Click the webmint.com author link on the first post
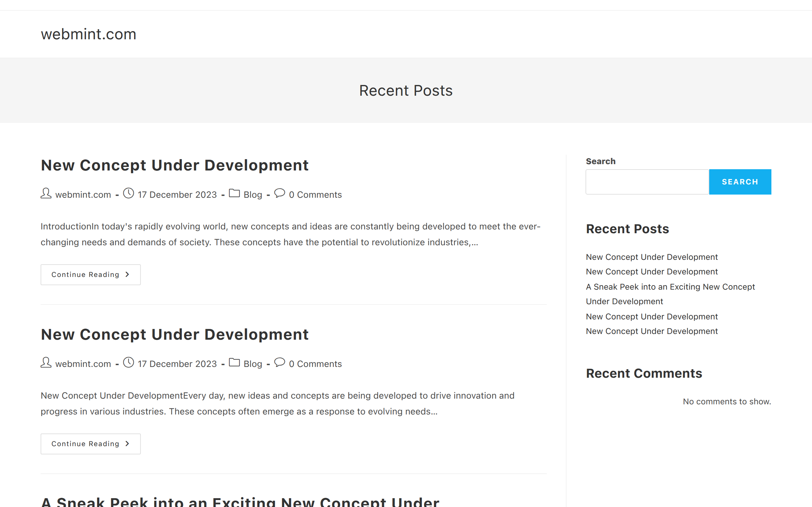This screenshot has height=507, width=812. click(83, 195)
